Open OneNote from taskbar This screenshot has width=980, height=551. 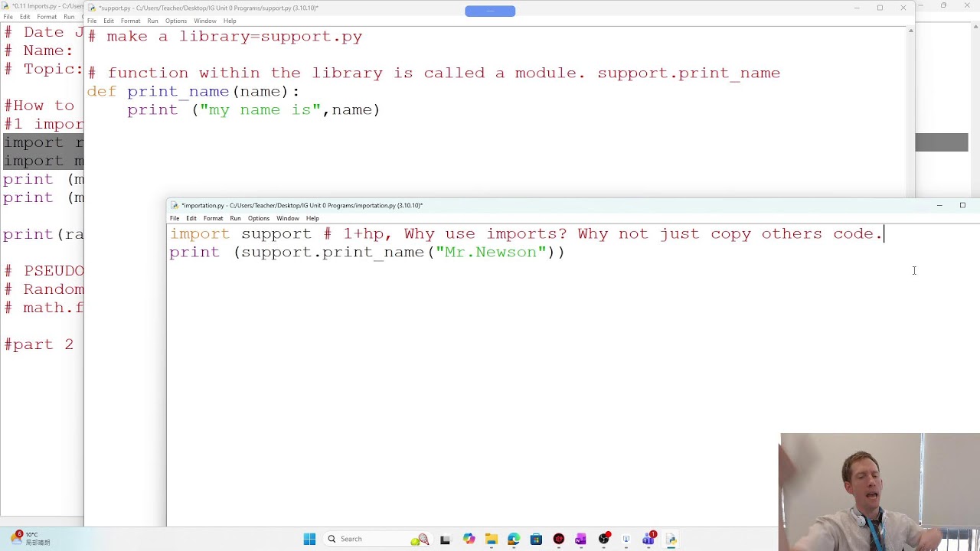pyautogui.click(x=580, y=539)
